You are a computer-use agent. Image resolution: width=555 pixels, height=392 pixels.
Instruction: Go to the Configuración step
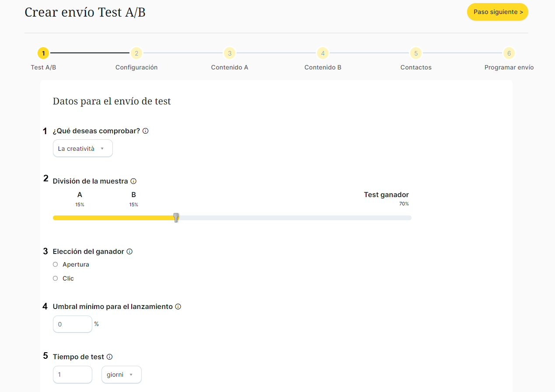click(136, 53)
